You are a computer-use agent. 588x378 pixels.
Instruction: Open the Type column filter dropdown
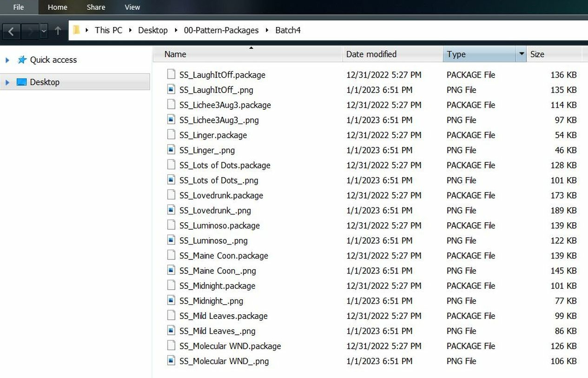522,54
